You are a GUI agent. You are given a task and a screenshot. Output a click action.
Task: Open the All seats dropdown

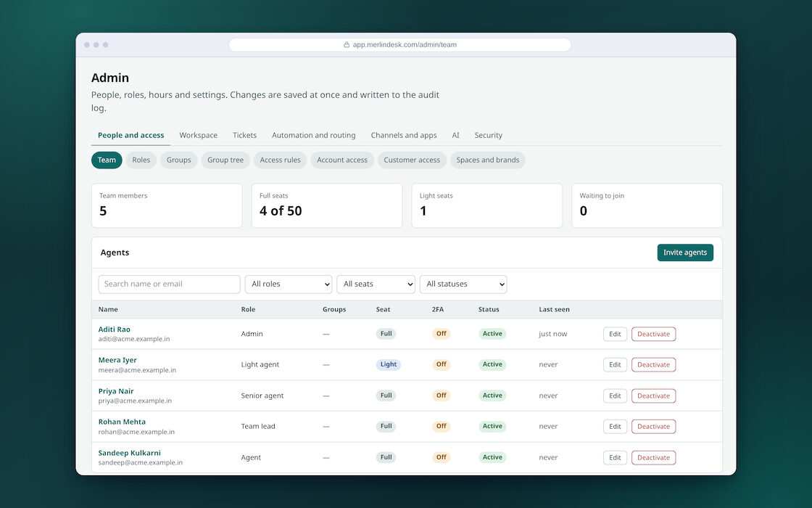[x=376, y=284]
